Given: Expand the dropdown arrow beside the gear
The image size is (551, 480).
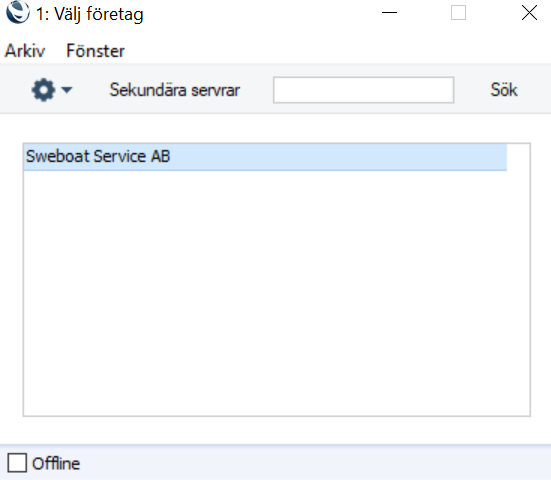Looking at the screenshot, I should [66, 90].
